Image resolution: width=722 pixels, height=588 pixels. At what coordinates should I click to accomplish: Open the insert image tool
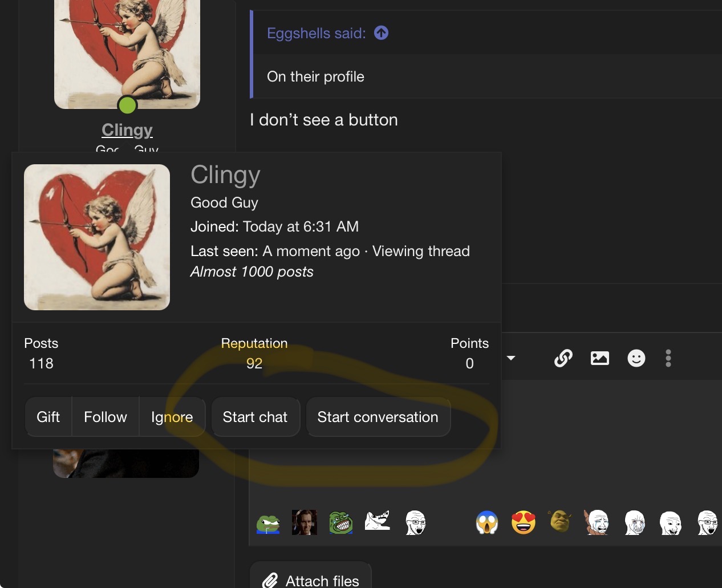click(599, 358)
